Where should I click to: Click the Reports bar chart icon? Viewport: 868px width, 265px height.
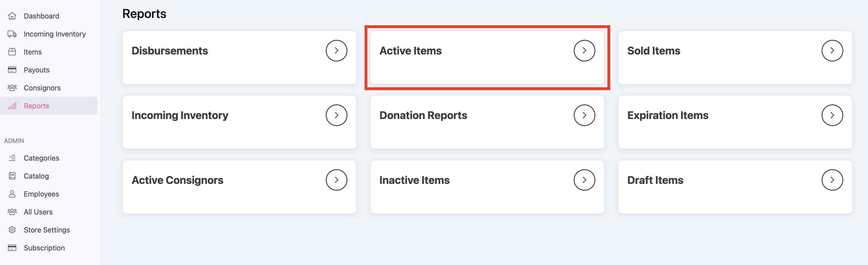(12, 106)
